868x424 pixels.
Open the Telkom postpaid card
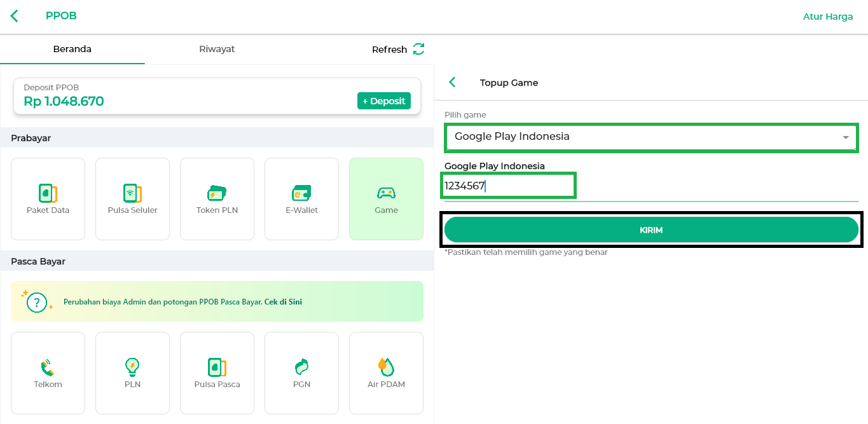(x=48, y=373)
